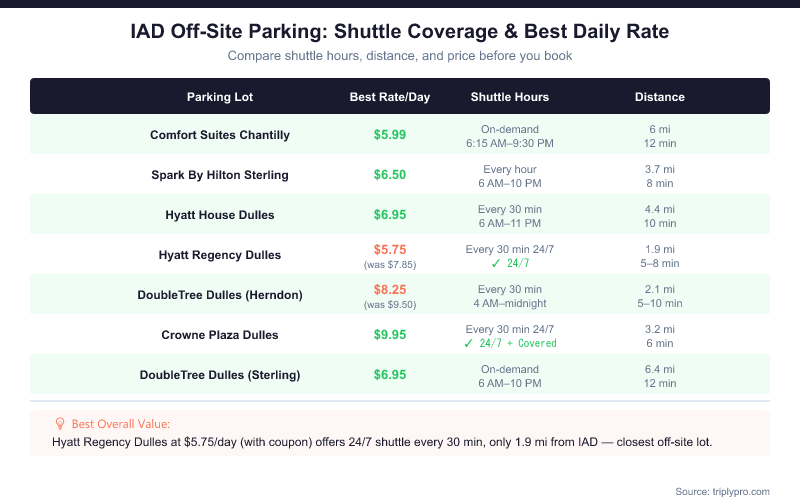Select the Distance column header
Viewport: 800px width, 500px height.
[660, 97]
